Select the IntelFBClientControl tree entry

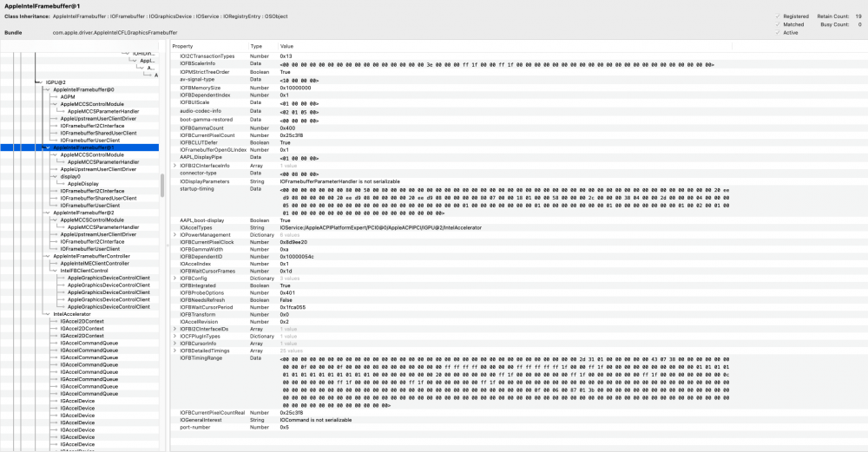(84, 271)
